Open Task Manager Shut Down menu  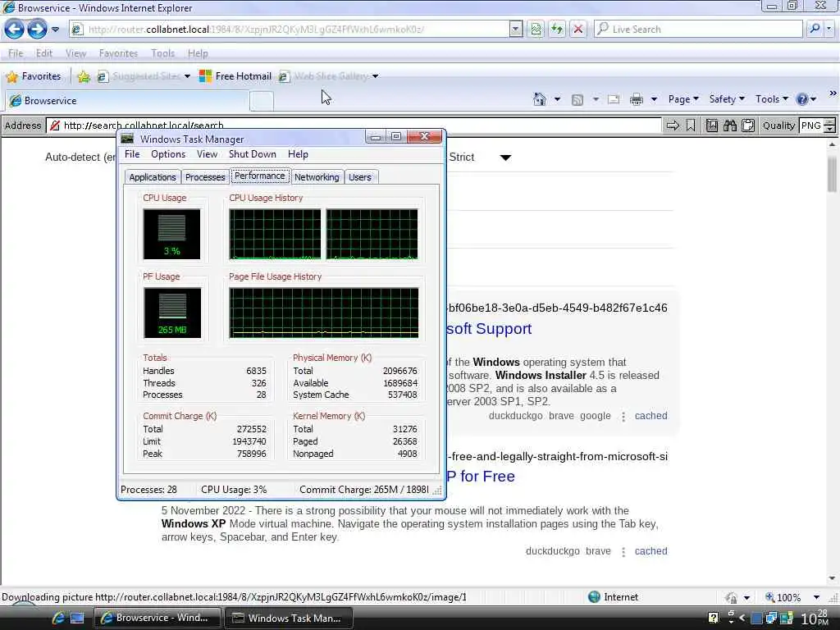point(253,154)
